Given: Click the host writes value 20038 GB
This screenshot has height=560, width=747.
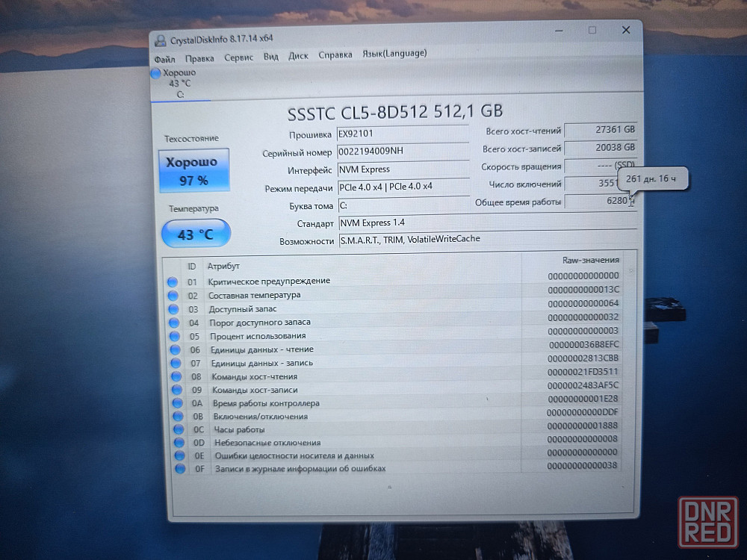Looking at the screenshot, I should 601,148.
